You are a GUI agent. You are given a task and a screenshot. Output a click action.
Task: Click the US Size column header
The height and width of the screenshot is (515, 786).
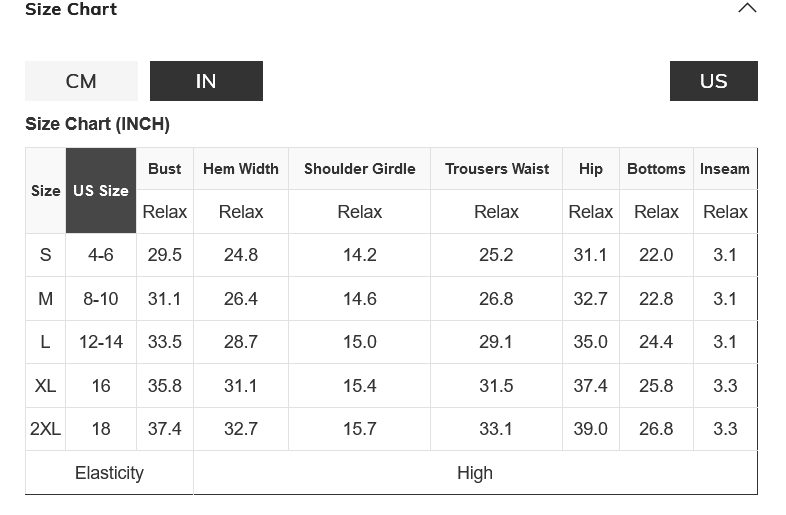pyautogui.click(x=101, y=190)
